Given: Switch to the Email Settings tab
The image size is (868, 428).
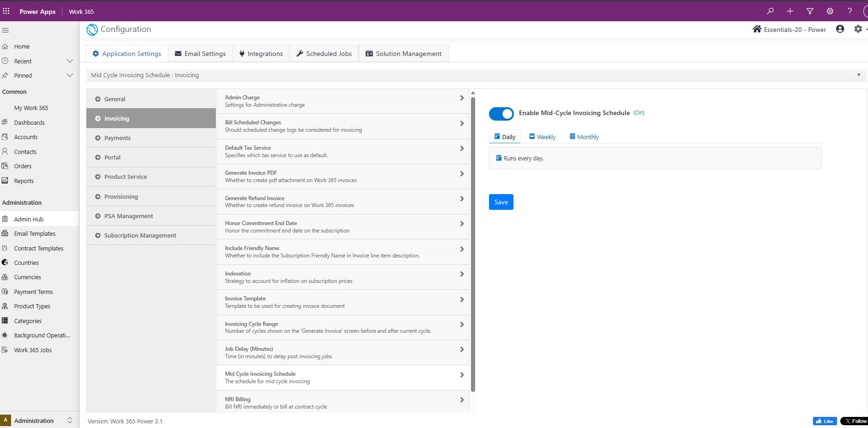Looking at the screenshot, I should 200,54.
